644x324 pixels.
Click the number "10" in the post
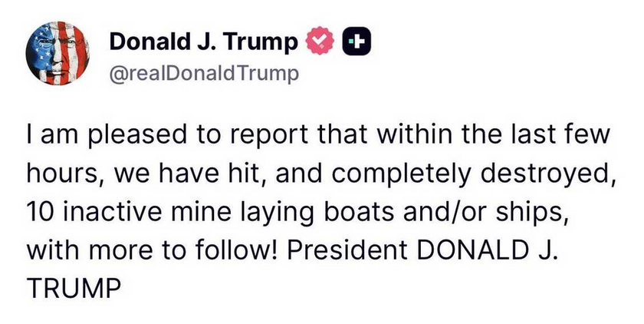click(x=41, y=211)
